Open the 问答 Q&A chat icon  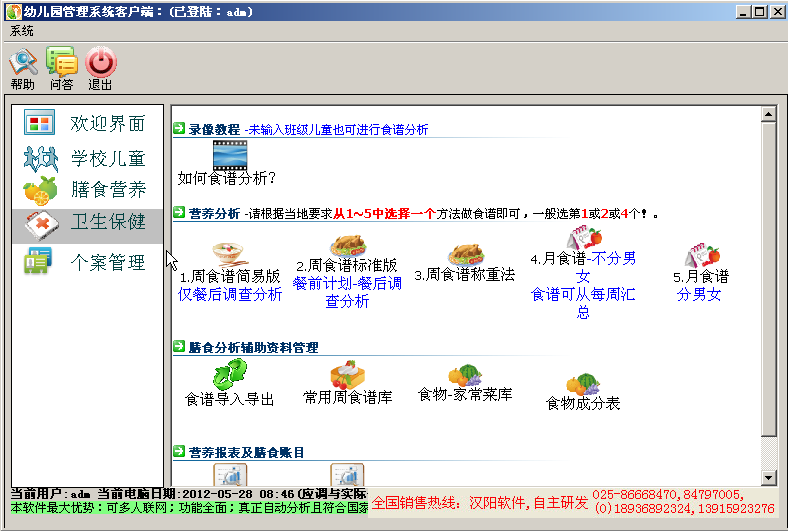[x=61, y=62]
